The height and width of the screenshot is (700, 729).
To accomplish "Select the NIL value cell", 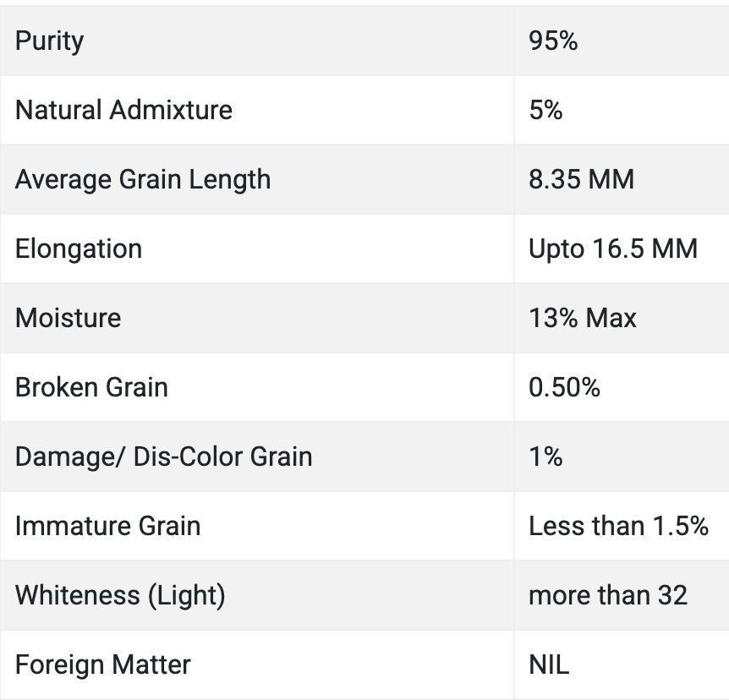I will (549, 664).
